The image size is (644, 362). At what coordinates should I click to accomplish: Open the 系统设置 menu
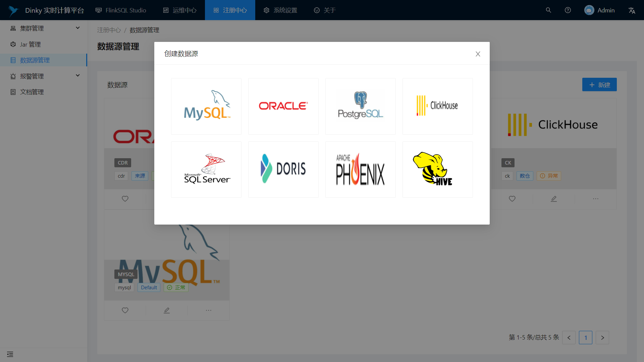click(x=280, y=10)
